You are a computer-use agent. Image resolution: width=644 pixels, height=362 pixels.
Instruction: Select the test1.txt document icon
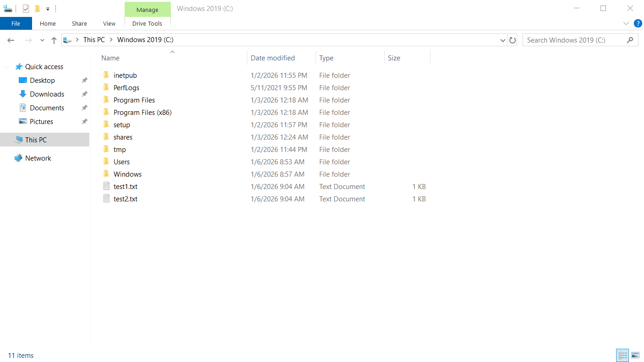106,186
